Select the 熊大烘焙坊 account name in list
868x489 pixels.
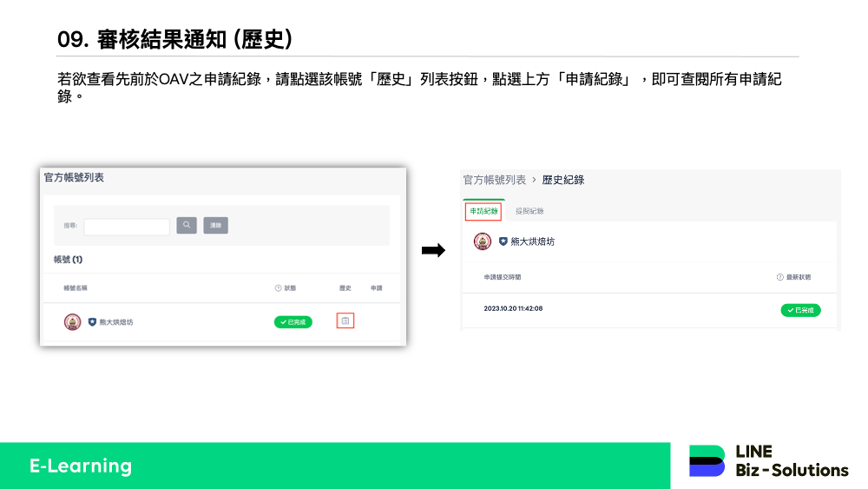(x=116, y=322)
